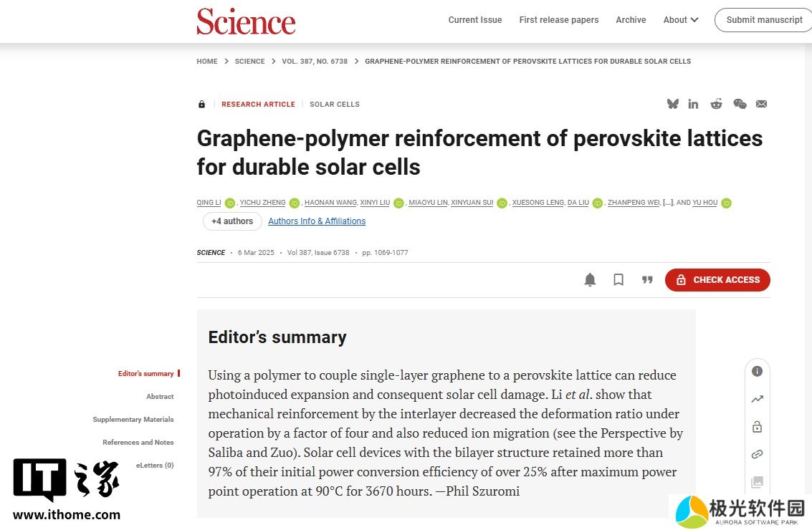Share article on Reddit icon
Viewport: 812px width, 530px height.
(x=716, y=104)
